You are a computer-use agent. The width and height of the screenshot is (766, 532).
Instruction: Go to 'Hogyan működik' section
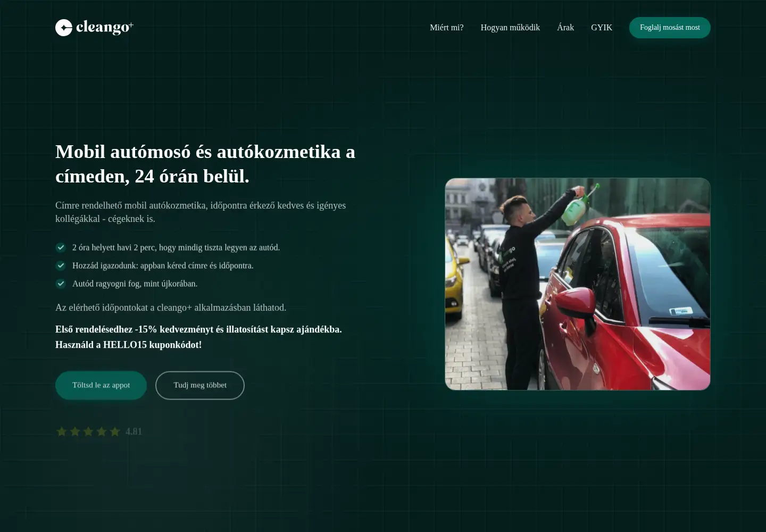510,28
